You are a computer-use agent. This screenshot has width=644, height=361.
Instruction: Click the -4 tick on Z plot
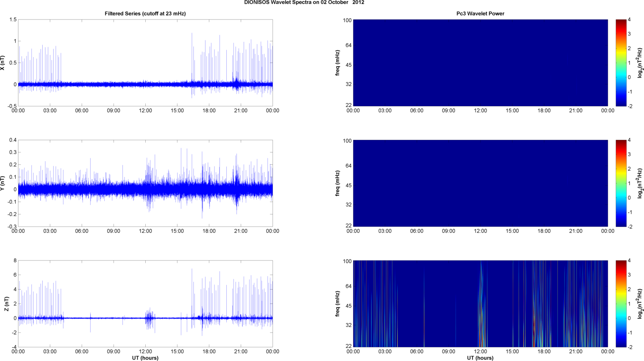coord(14,347)
